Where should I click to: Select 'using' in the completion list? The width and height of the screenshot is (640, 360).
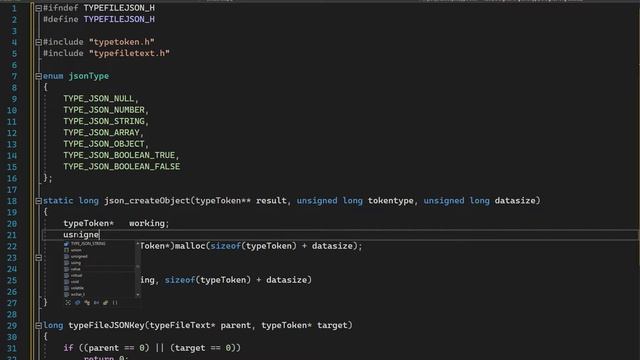[76, 263]
